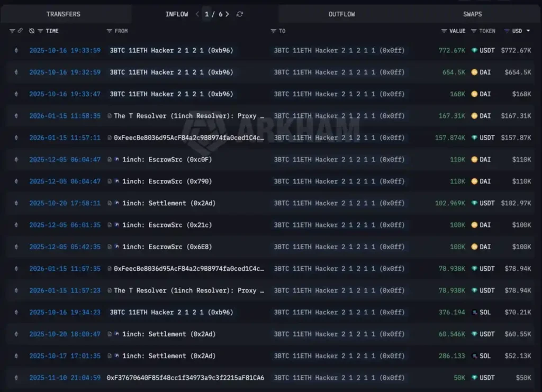The width and height of the screenshot is (542, 392).
Task: Click the chain-link icon in table header
Action: 20,31
